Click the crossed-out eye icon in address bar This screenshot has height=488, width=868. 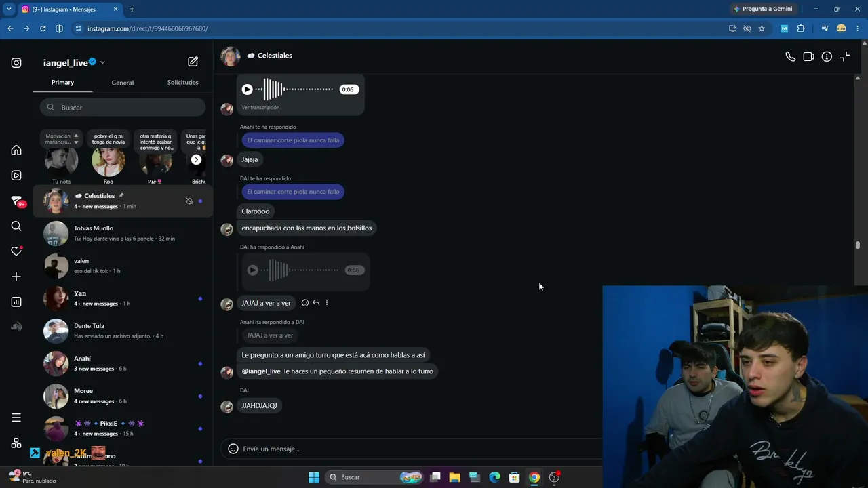pos(747,28)
